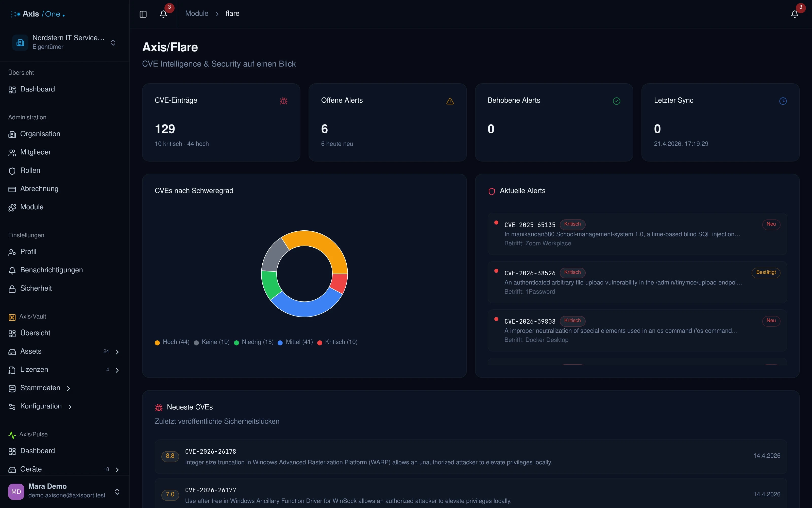The width and height of the screenshot is (812, 508).
Task: Open the Nordstern IT Service organisation switcher
Action: [65, 43]
